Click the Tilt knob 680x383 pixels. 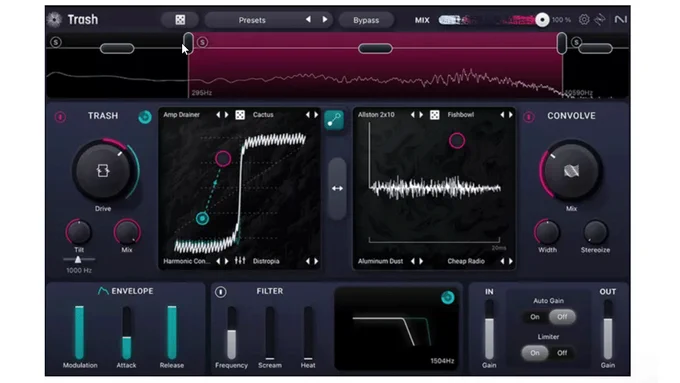coord(79,232)
